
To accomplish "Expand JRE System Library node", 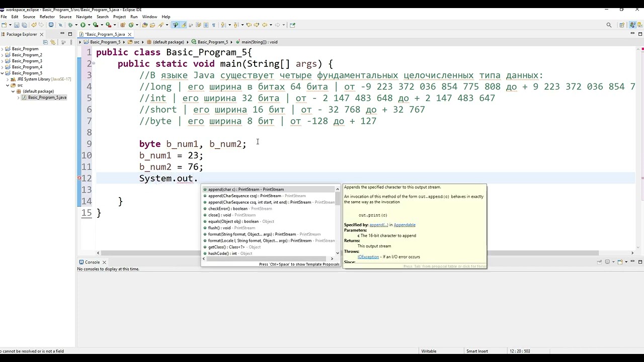I will pos(8,79).
